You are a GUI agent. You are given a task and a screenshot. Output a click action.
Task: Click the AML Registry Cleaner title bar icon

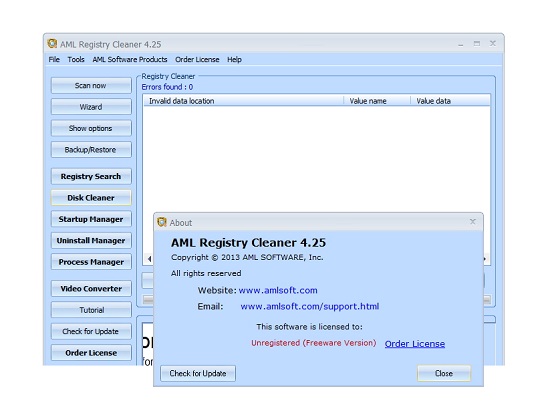[52, 43]
